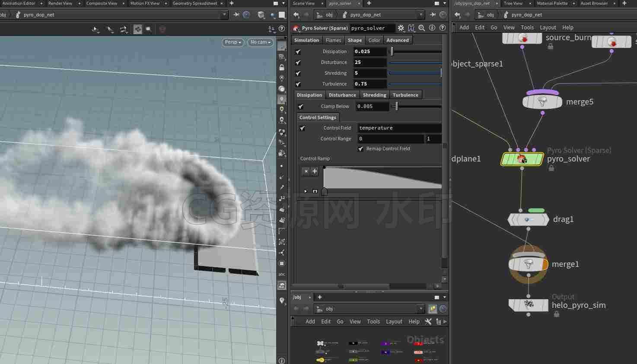The height and width of the screenshot is (364, 637).
Task: Open the No cam camera dropdown
Action: tap(261, 42)
